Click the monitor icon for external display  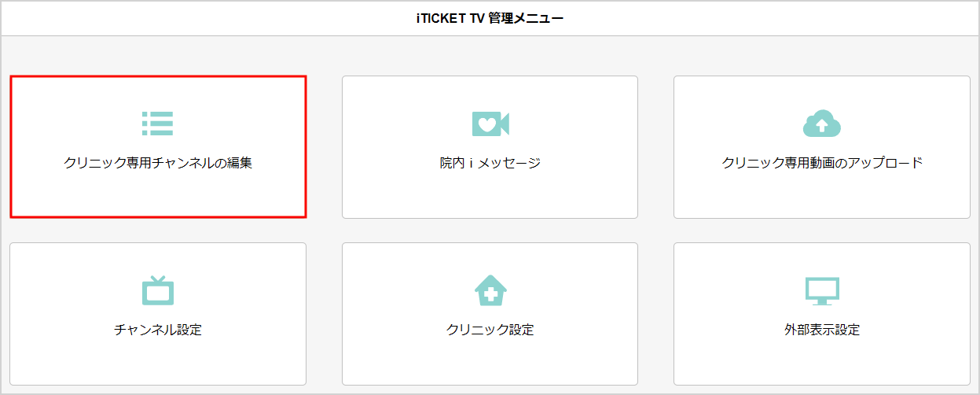822,291
